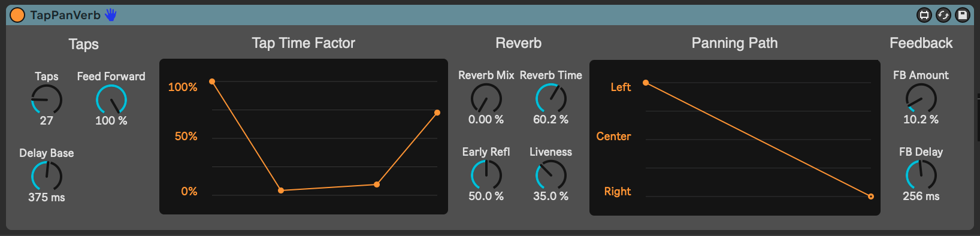Viewport: 980px width, 236px height.
Task: Click the hot-swap preset icon
Action: click(943, 15)
